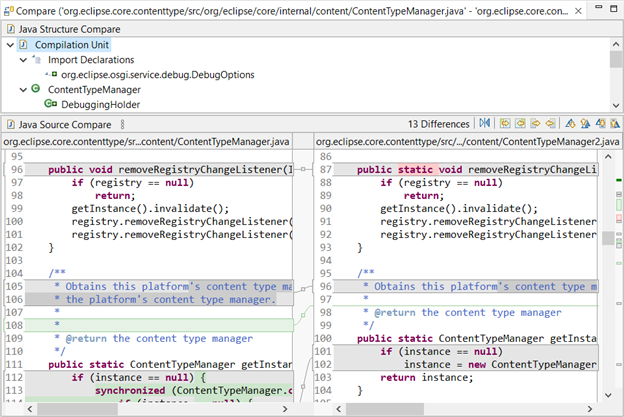Click 'synchronized' on left line 113
Image resolution: width=624 pixels, height=417 pixels.
130,390
